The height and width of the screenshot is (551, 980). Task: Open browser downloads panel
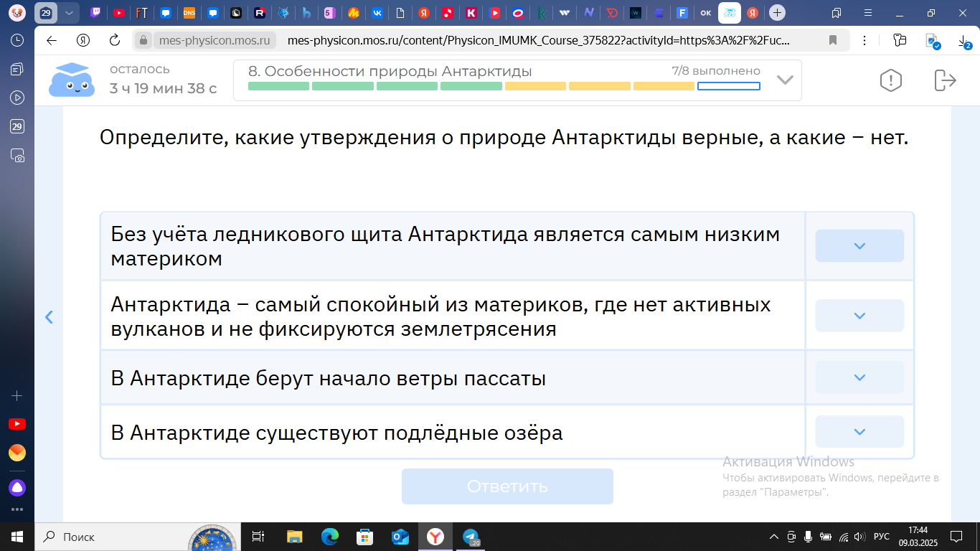pos(964,42)
